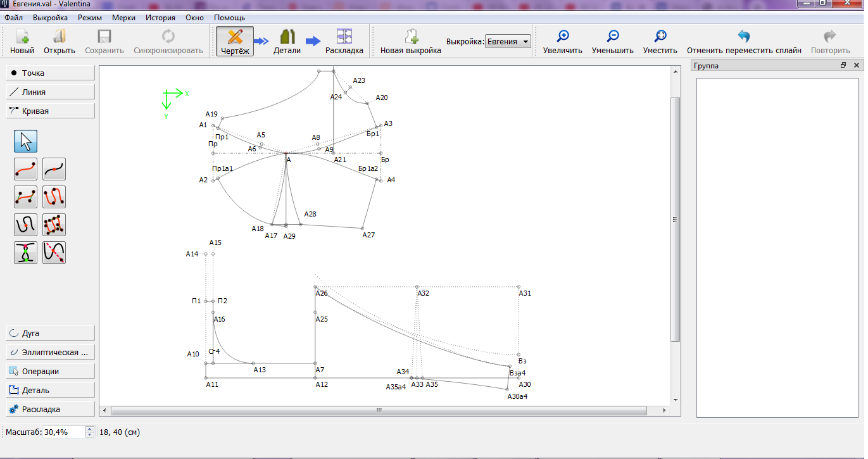Click the Масштаб scale input field
Image resolution: width=868 pixels, height=459 pixels.
63,432
